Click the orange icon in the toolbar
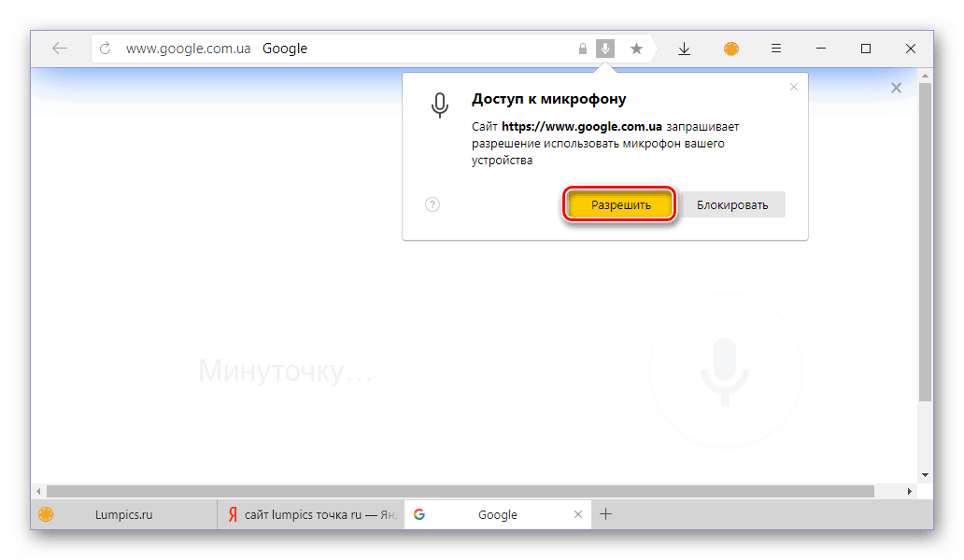 [730, 49]
